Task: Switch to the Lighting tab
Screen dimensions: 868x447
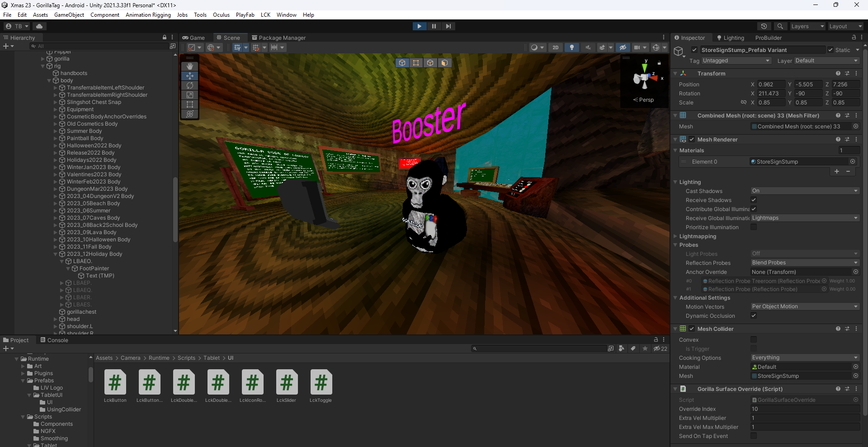Action: click(x=730, y=38)
